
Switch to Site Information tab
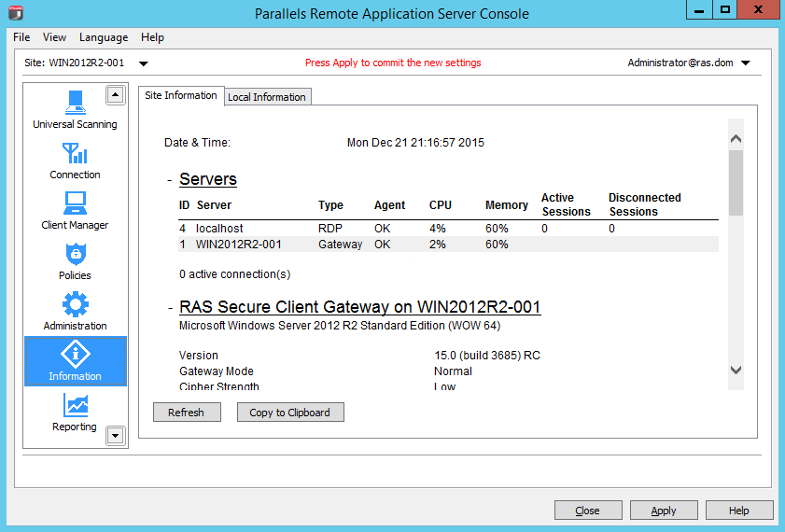tap(181, 95)
